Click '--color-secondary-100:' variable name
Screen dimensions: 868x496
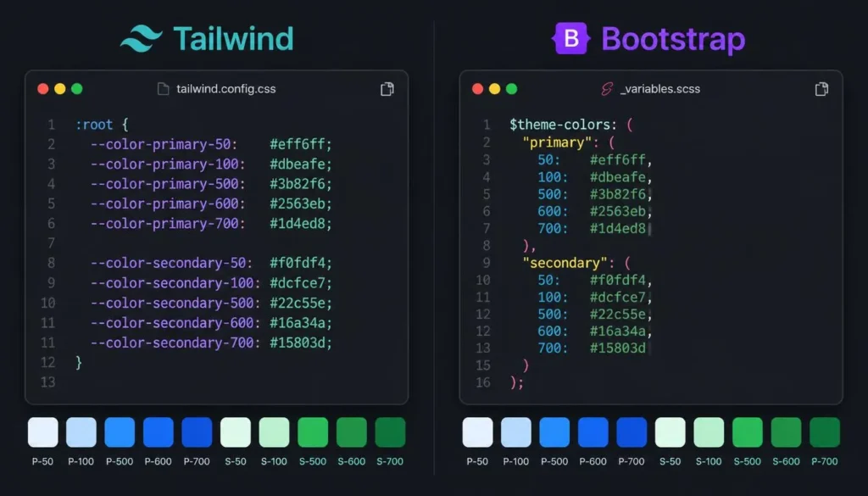(x=175, y=283)
